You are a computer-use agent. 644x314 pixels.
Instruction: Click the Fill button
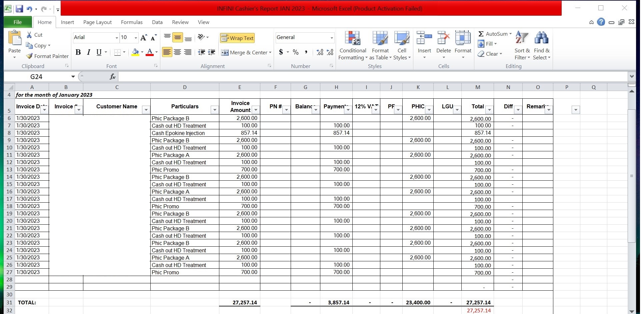(487, 44)
